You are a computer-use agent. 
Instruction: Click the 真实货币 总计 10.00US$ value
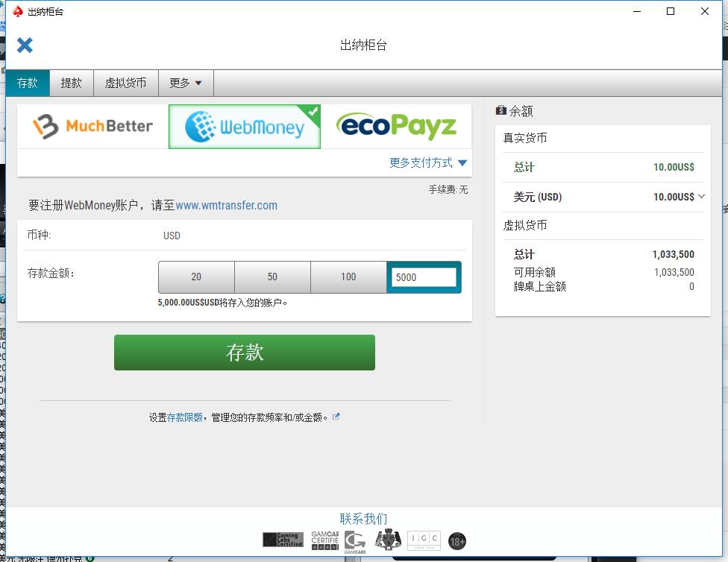674,167
